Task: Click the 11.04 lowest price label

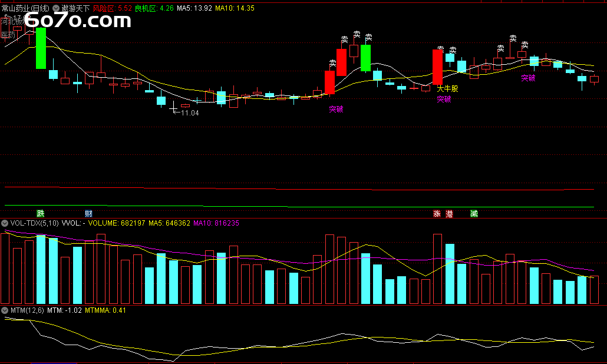Action: click(x=190, y=113)
